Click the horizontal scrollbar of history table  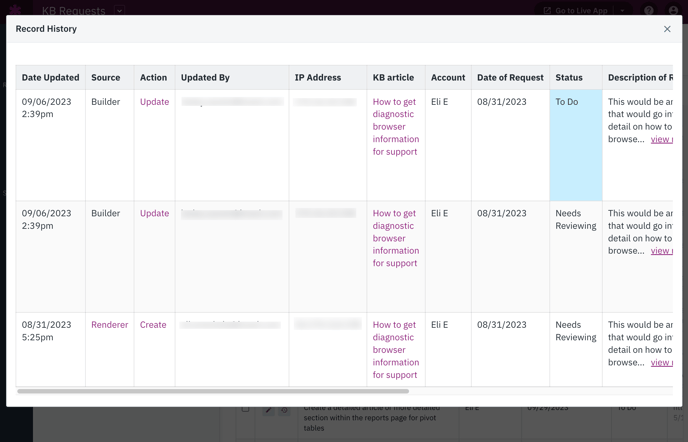click(x=213, y=391)
